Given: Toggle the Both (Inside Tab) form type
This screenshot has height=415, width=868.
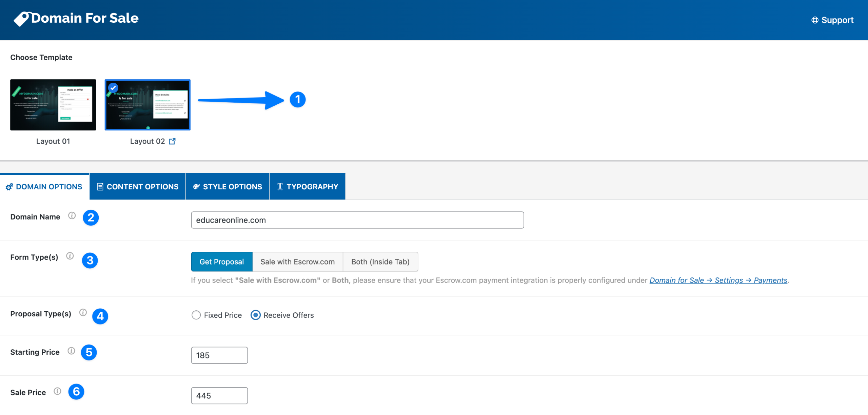Looking at the screenshot, I should pyautogui.click(x=380, y=262).
